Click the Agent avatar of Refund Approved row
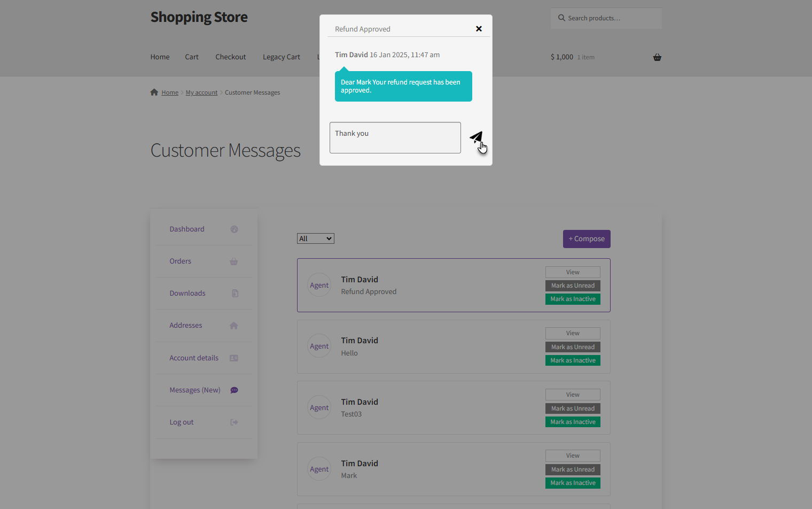Viewport: 812px width, 509px height. coord(319,285)
